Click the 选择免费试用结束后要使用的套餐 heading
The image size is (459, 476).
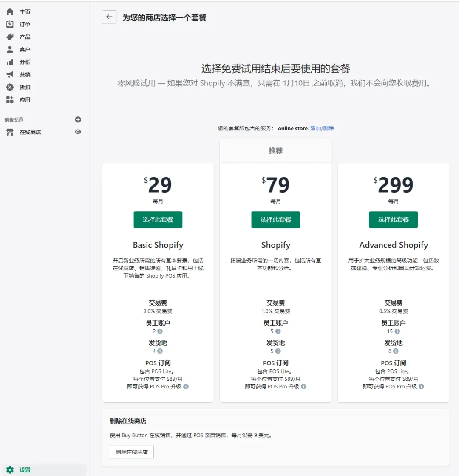(276, 68)
